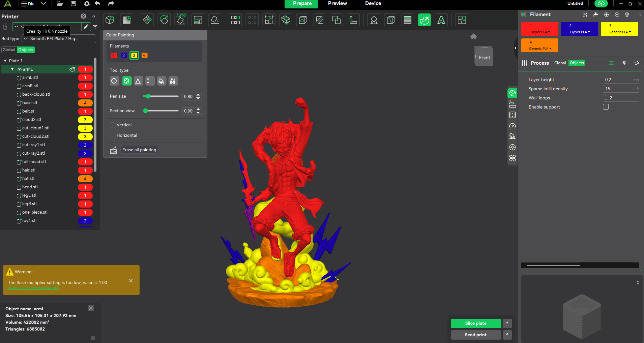
Task: Click the Send print button
Action: [476, 335]
